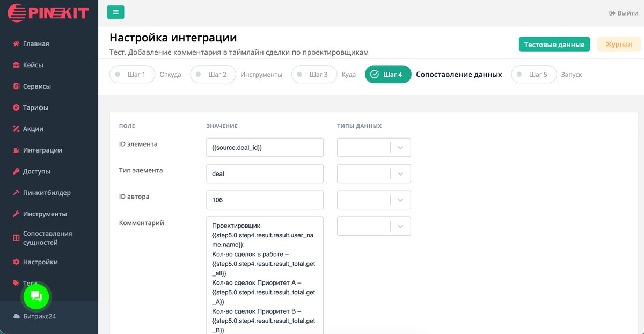The height and width of the screenshot is (334, 644).
Task: Click the Комментарий field label
Action: click(x=142, y=223)
